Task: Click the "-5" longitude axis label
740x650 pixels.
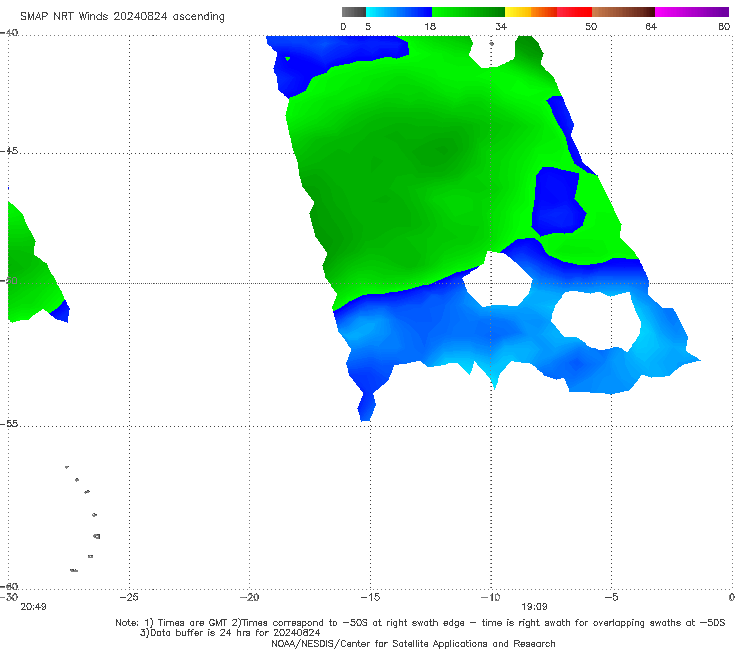Action: tap(611, 597)
